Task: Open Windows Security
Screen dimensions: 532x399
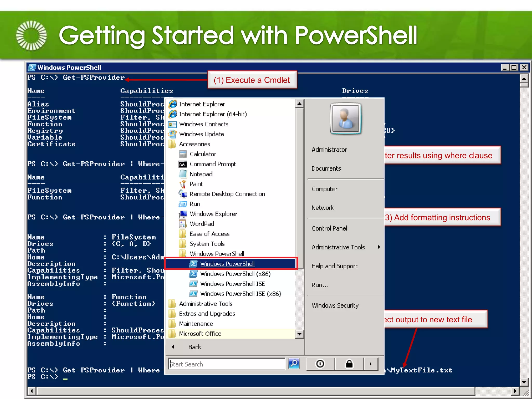Action: click(x=335, y=305)
